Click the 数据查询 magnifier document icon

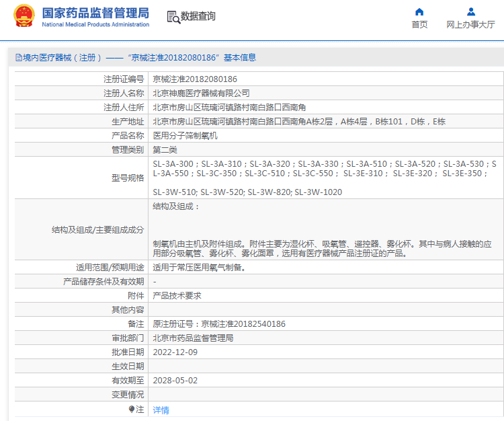pyautogui.click(x=173, y=17)
